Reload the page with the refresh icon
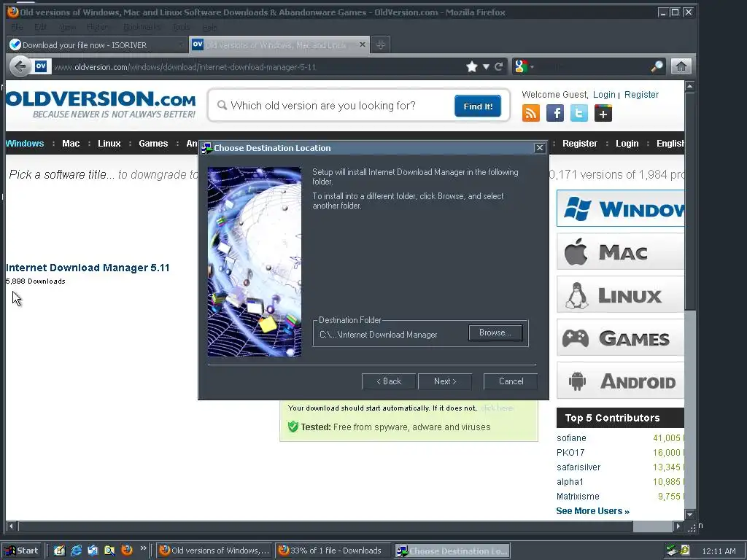This screenshot has height=560, width=747. click(x=498, y=66)
